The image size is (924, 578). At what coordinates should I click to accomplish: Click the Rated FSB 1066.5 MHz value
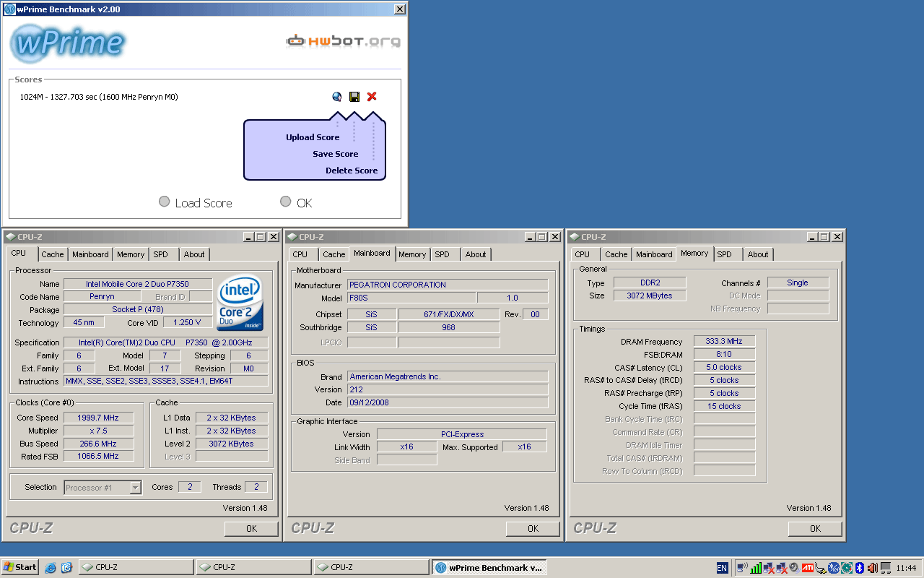click(x=97, y=456)
